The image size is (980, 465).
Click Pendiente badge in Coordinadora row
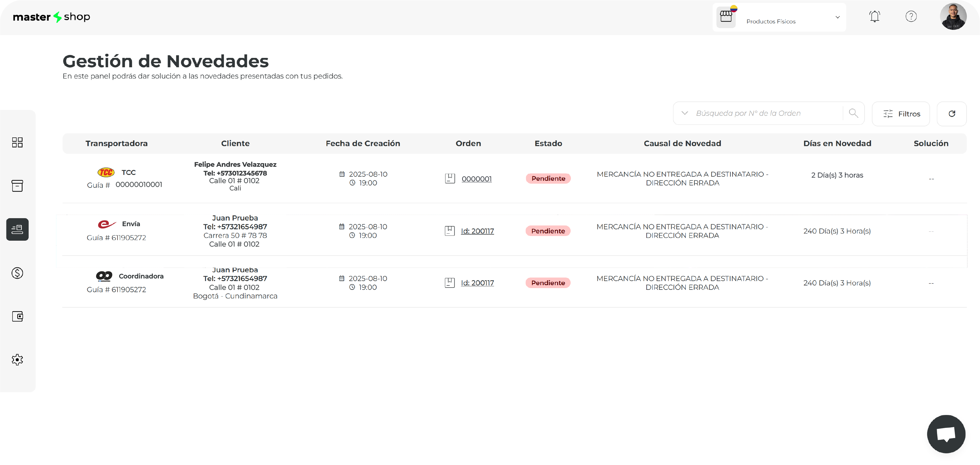pos(548,283)
